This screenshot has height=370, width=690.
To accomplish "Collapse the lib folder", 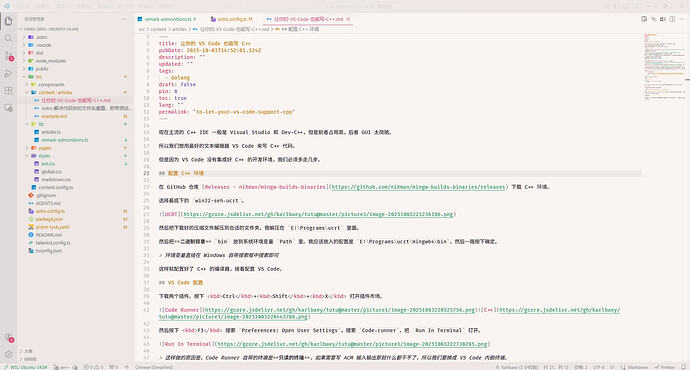I will coord(41,124).
